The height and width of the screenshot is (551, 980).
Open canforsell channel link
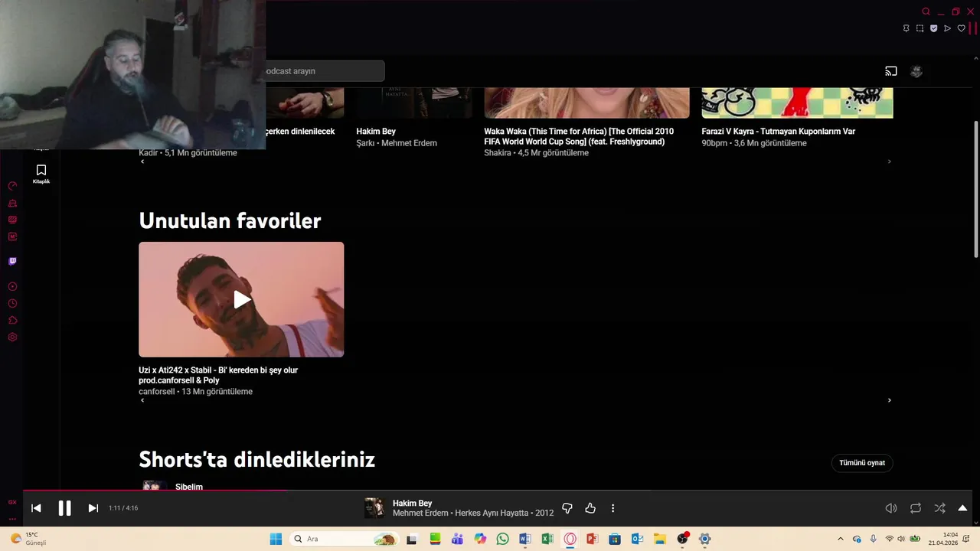[156, 392]
